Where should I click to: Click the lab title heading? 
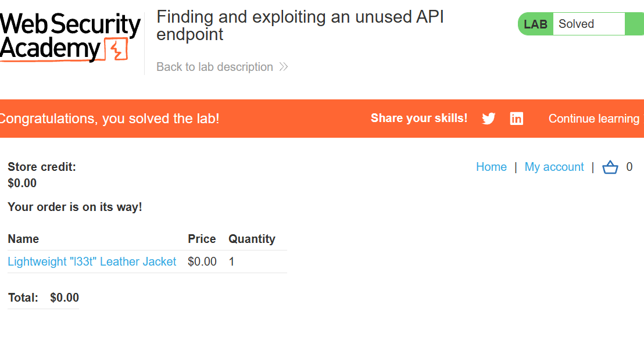(300, 26)
